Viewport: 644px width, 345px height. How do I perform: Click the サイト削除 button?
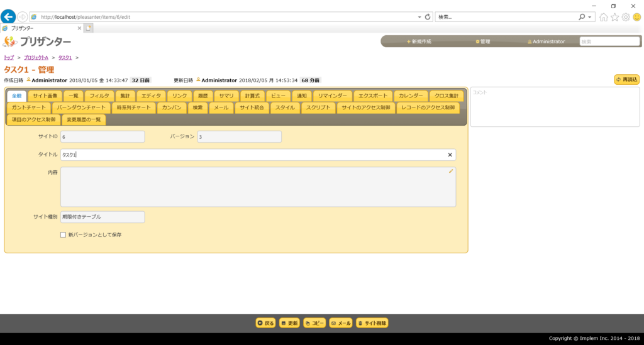point(372,323)
